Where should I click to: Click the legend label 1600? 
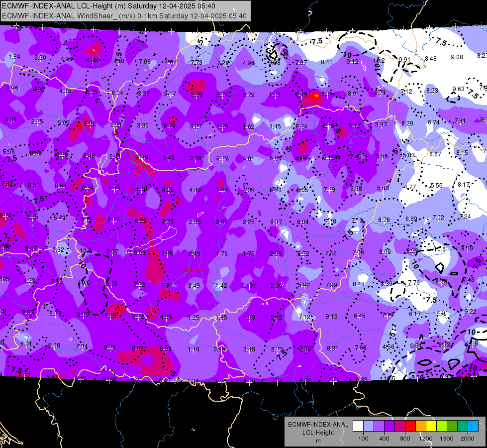pyautogui.click(x=447, y=439)
